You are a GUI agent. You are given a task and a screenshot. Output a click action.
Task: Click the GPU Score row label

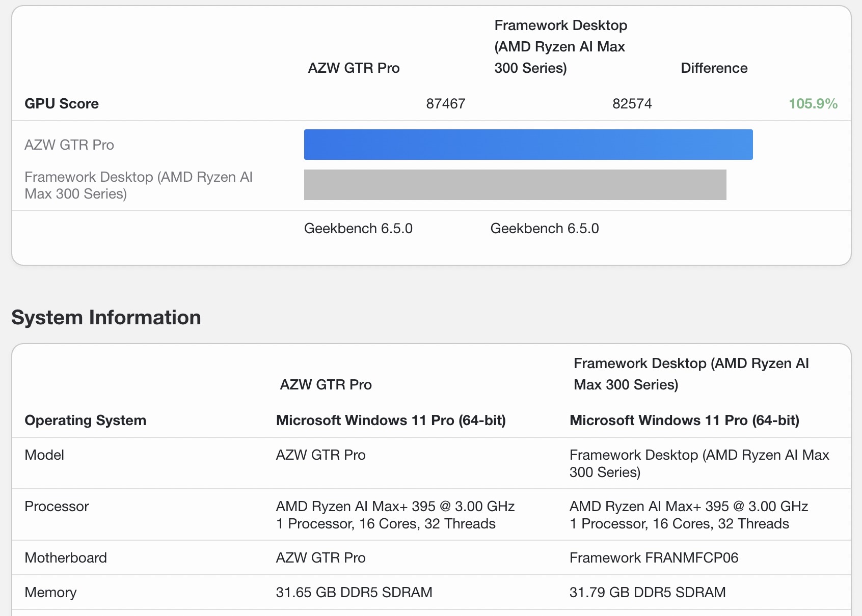(x=62, y=104)
